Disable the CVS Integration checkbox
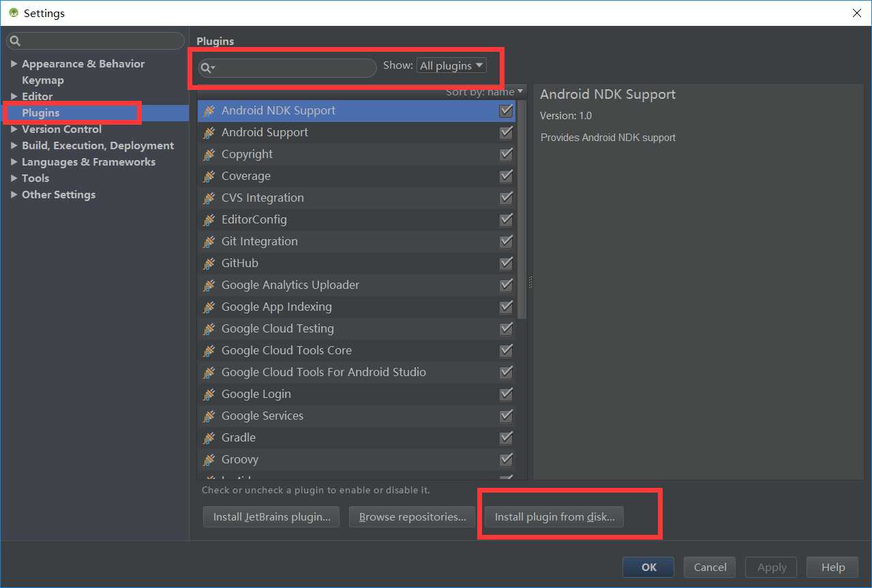Screen dimensions: 872x588 pos(506,198)
